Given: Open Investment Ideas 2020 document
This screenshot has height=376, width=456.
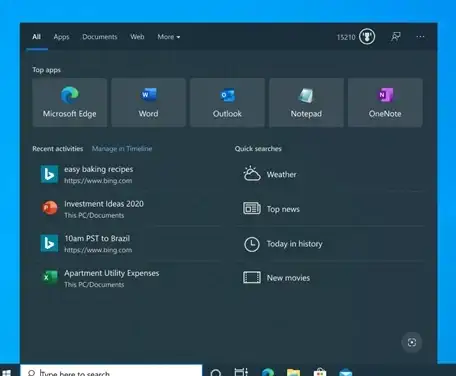Looking at the screenshot, I should (x=127, y=209).
